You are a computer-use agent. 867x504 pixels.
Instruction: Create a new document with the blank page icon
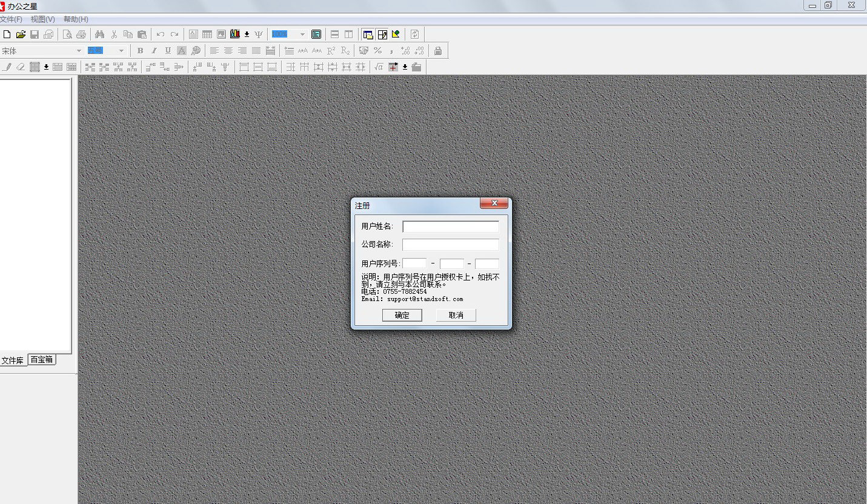7,34
